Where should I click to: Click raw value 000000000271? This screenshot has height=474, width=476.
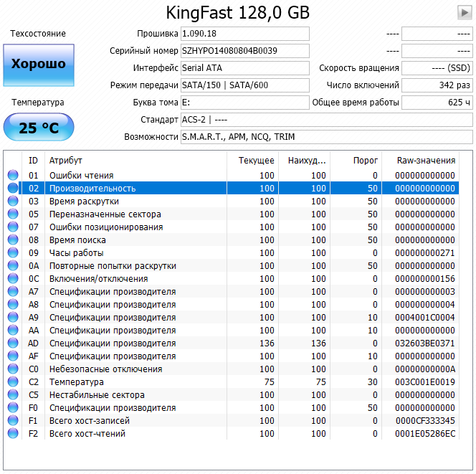click(x=424, y=252)
